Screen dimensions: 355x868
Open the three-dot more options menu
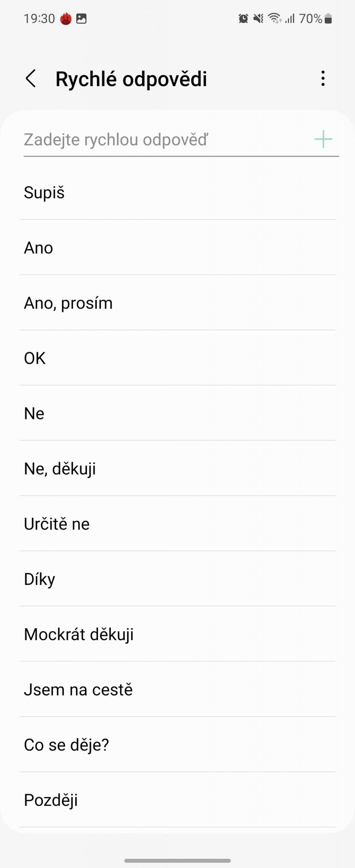point(323,79)
